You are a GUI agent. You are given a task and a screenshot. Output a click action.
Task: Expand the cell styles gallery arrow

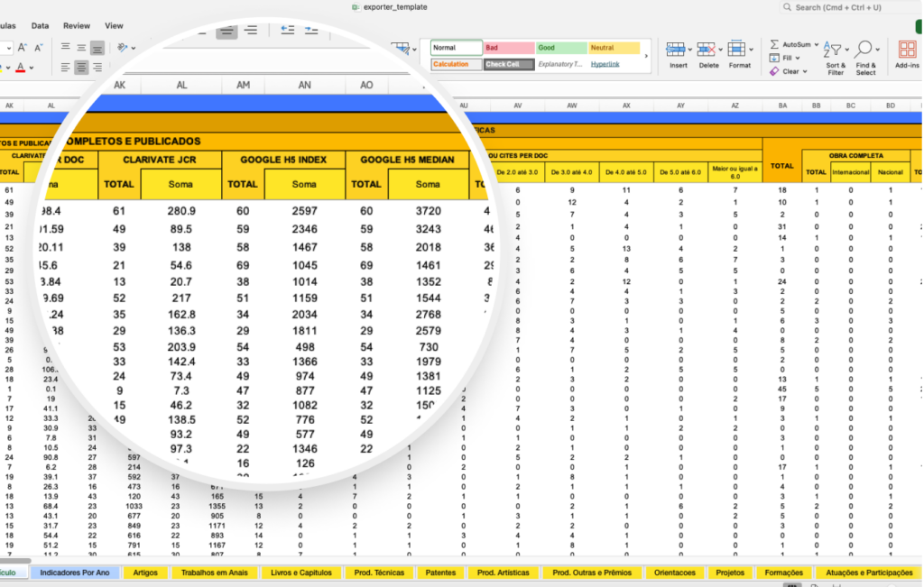(x=646, y=56)
